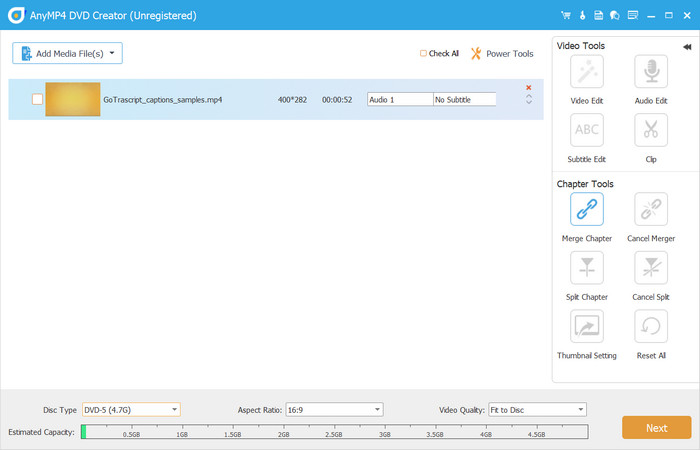This screenshot has height=450, width=700.
Task: Tick the Check All checkbox
Action: pyautogui.click(x=423, y=53)
